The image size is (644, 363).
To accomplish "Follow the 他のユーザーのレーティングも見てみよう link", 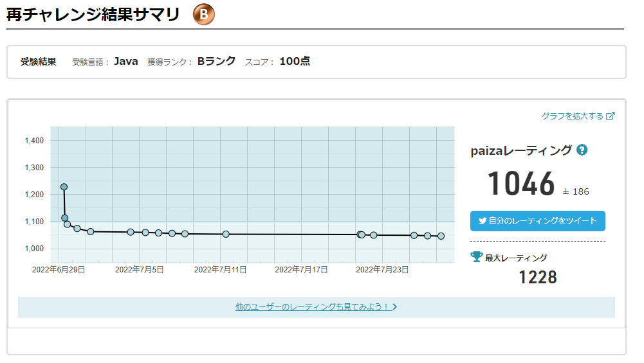I will point(312,307).
